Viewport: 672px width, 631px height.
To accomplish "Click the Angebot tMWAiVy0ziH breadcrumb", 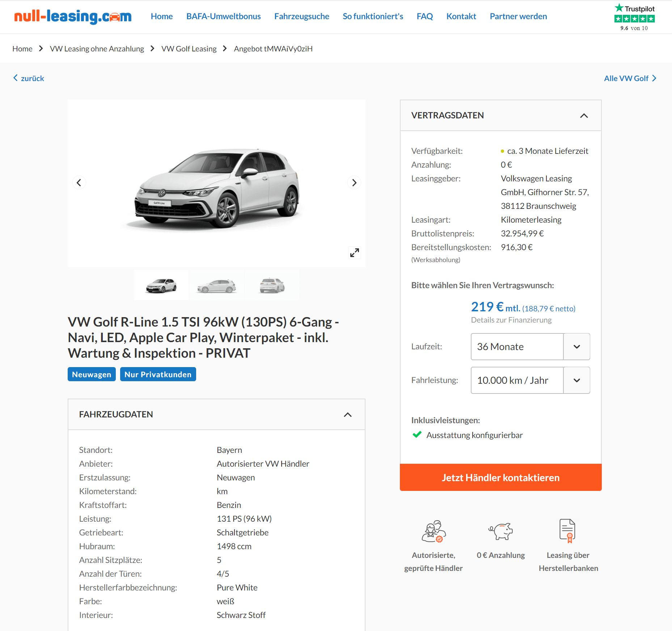I will click(x=273, y=49).
